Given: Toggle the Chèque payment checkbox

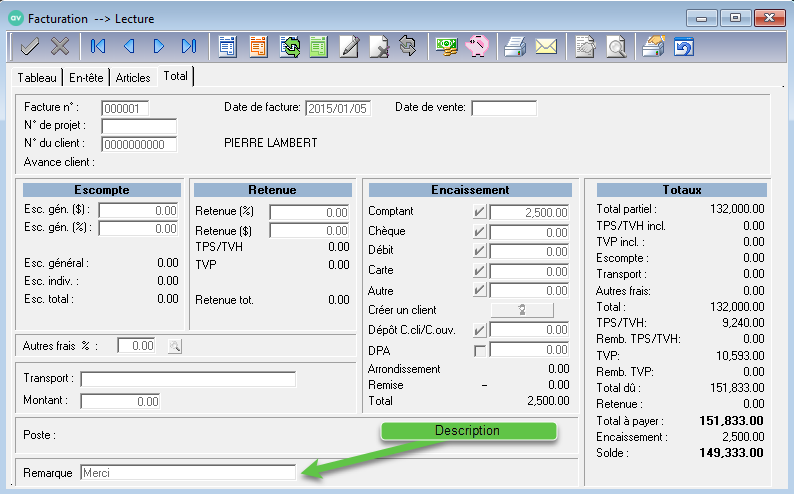Looking at the screenshot, I should pyautogui.click(x=480, y=232).
